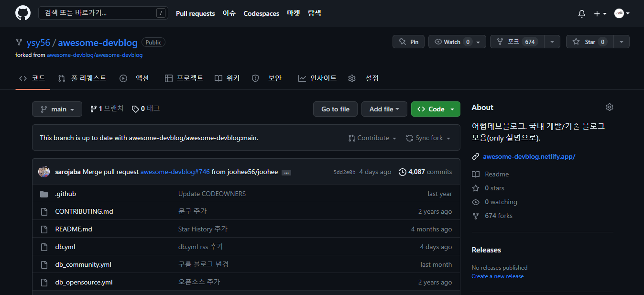
Task: Switch to the 인사이트 tab
Action: tap(317, 78)
